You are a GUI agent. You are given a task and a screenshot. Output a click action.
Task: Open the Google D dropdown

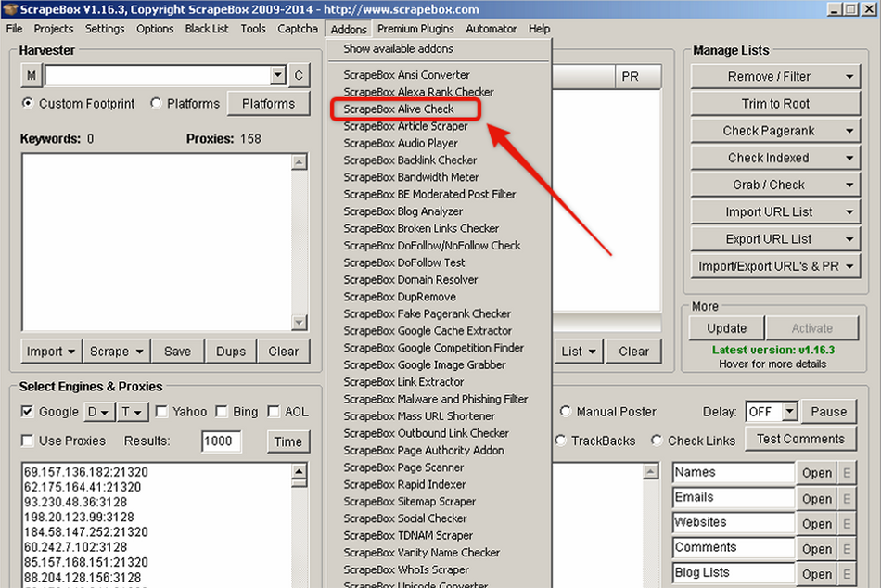99,412
